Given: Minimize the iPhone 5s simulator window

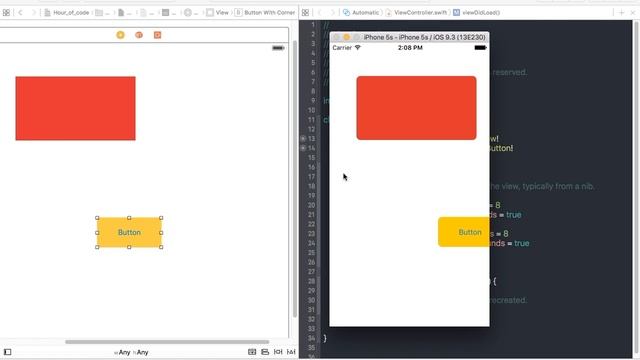Looking at the screenshot, I should tap(347, 37).
